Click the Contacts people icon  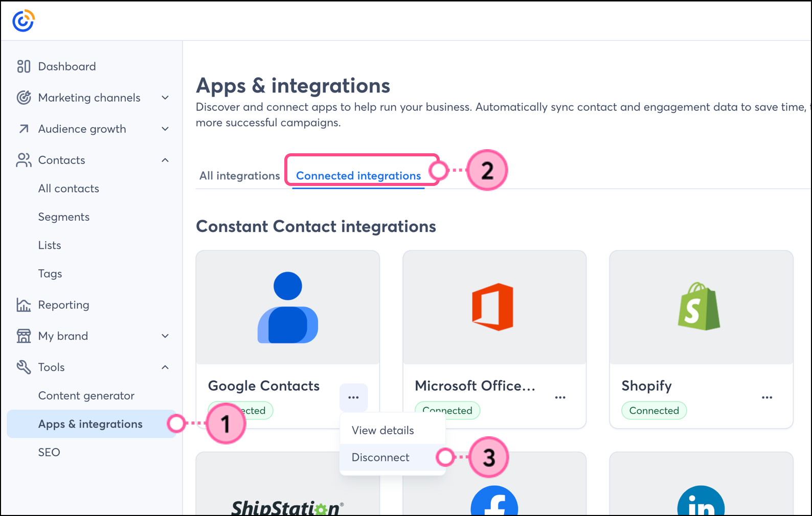click(x=24, y=160)
